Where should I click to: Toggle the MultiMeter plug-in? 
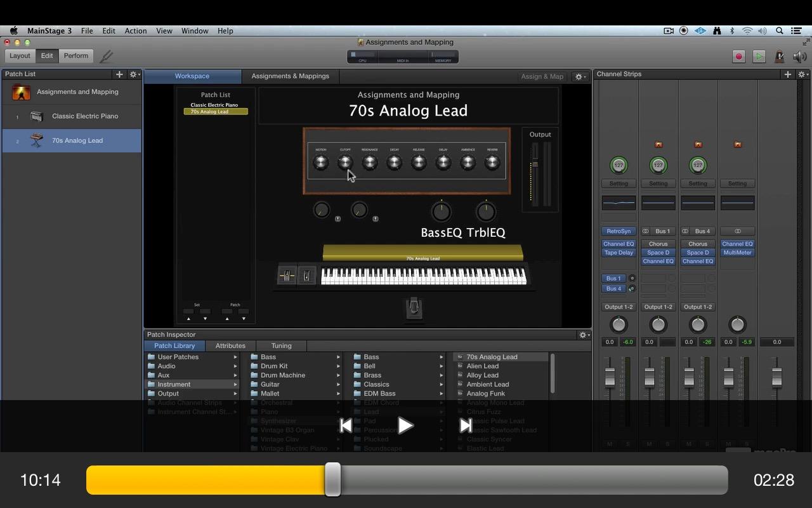737,253
